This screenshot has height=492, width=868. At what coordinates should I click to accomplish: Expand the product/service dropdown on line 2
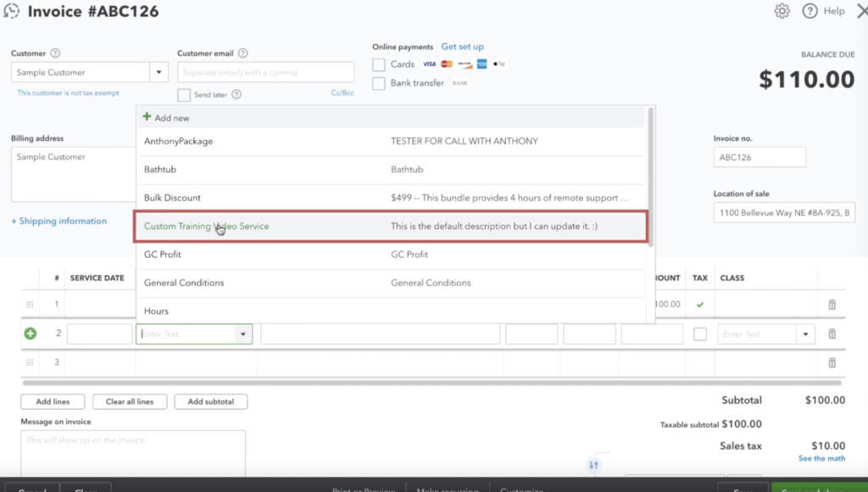[x=244, y=334]
